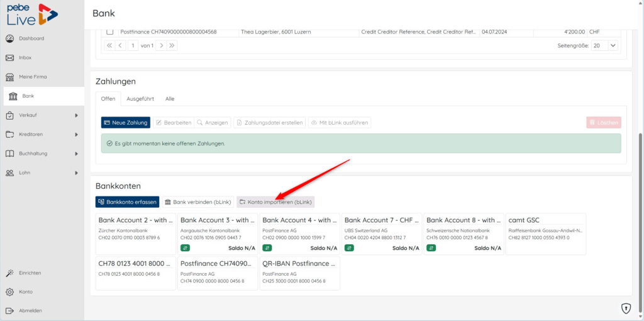The image size is (644, 321).
Task: Click sync icon on Bank Account 8 card
Action: pos(431,248)
